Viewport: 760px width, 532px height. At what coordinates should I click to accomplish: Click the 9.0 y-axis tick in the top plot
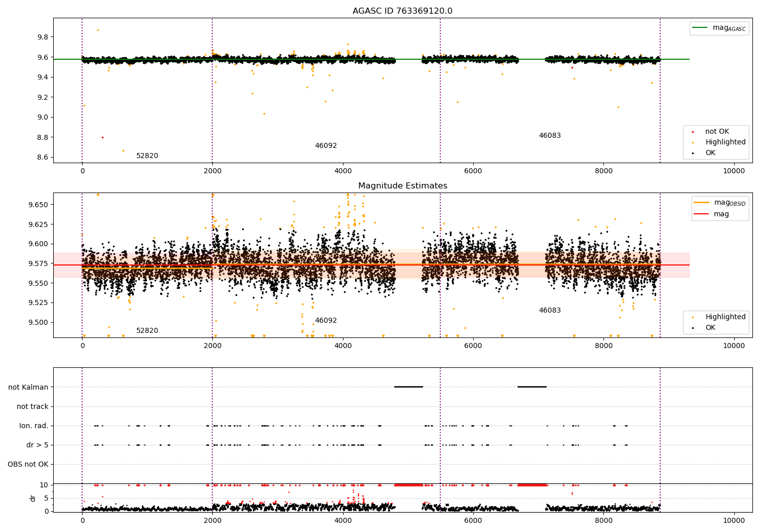click(x=43, y=118)
